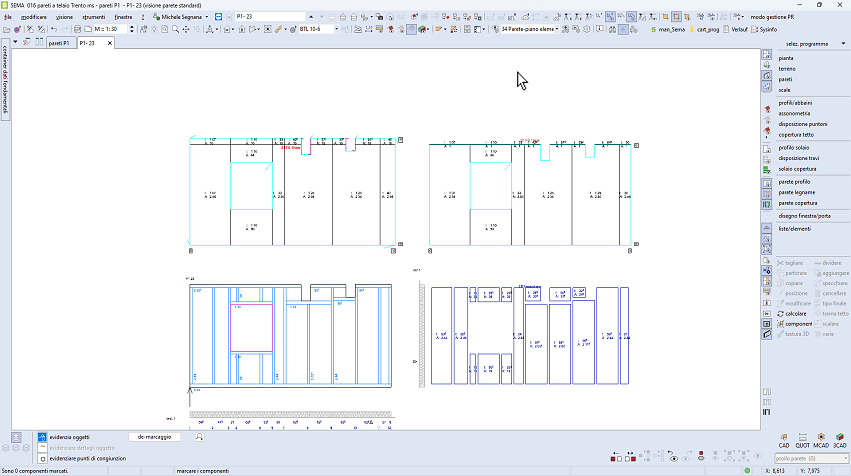Click the P1- 23 wall name field
Screen dimensions: 851x476
point(268,17)
